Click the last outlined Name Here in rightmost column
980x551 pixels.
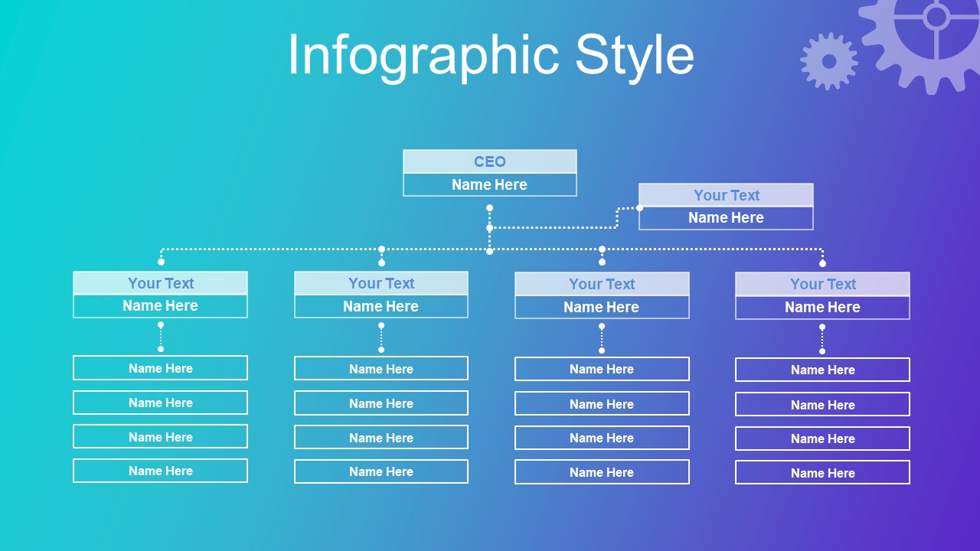(x=823, y=473)
